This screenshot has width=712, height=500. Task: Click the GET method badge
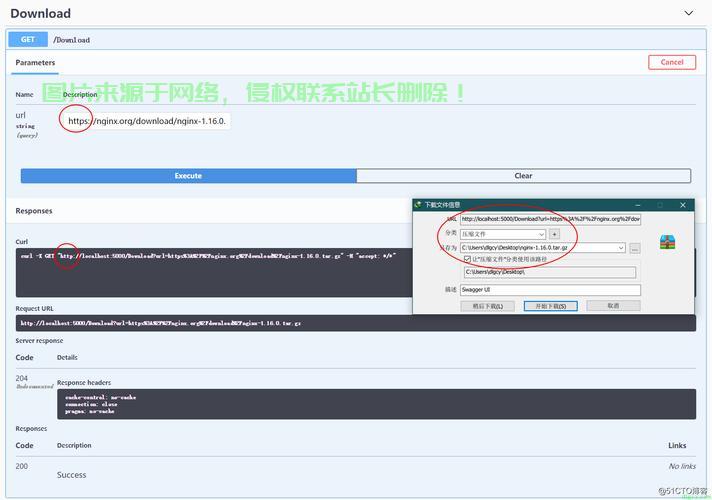click(x=27, y=40)
